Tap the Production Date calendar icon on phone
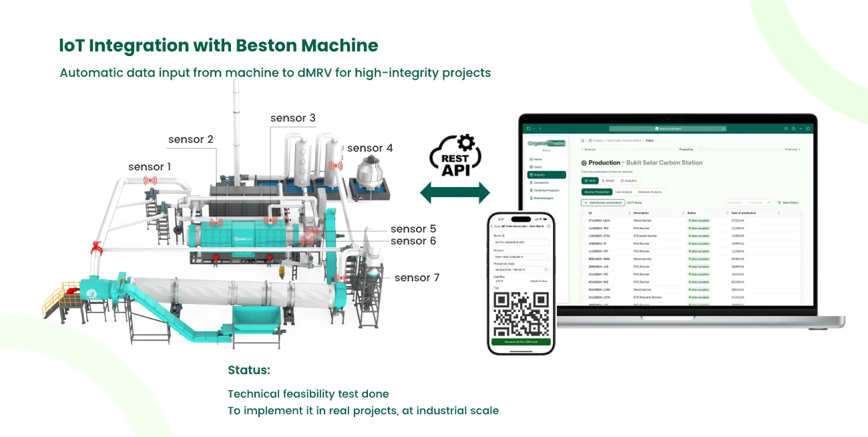The width and height of the screenshot is (868, 437). click(x=546, y=269)
